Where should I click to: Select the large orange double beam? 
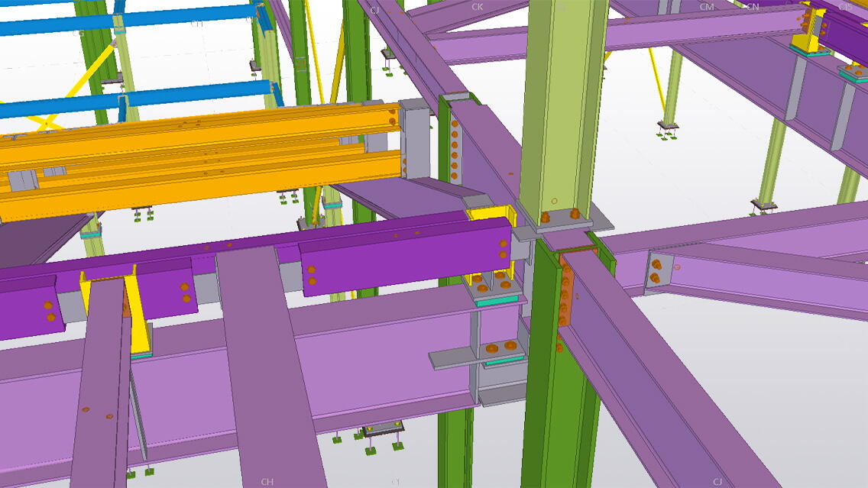(x=199, y=160)
